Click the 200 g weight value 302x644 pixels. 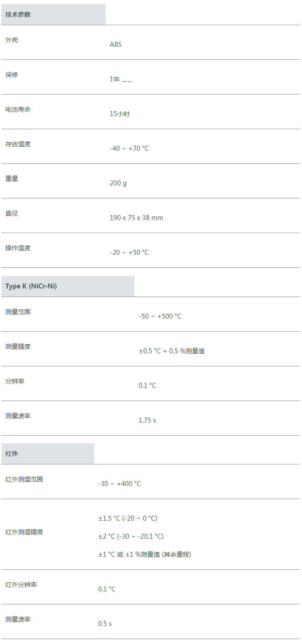(x=118, y=183)
